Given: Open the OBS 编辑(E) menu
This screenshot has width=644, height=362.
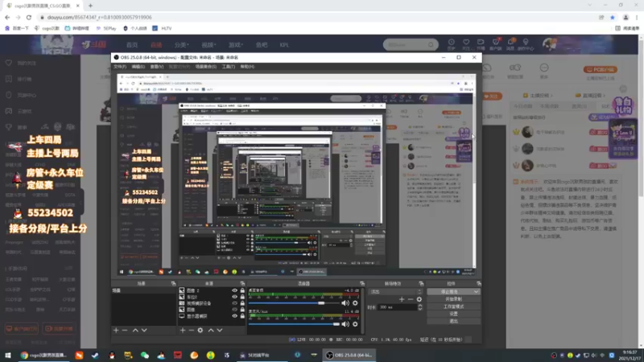Looking at the screenshot, I should tap(138, 67).
